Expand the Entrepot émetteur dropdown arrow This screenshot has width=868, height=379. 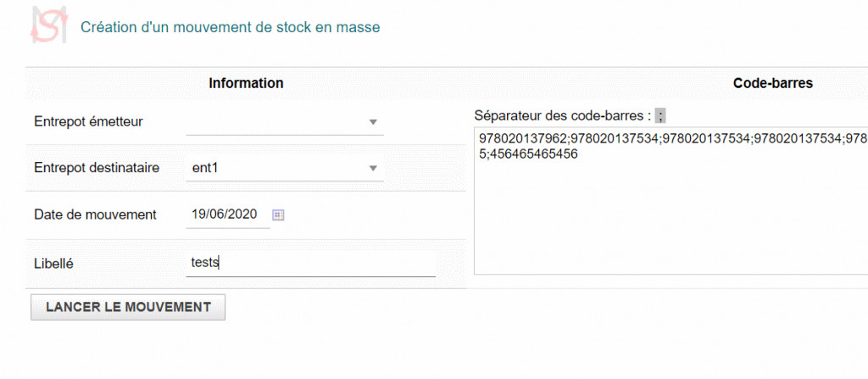click(373, 122)
